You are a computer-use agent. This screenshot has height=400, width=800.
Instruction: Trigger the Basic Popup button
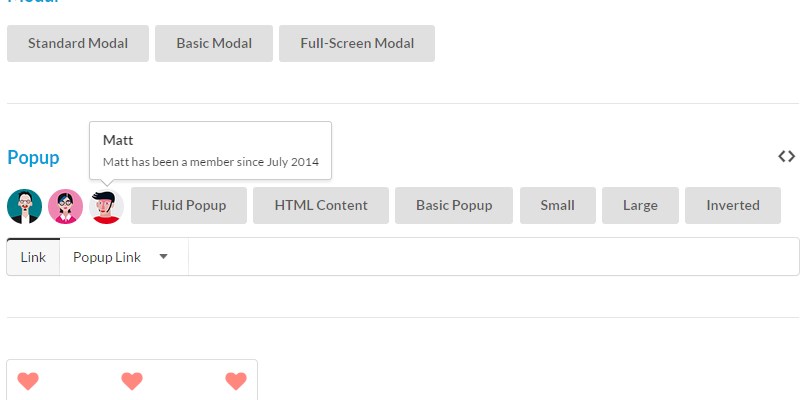pyautogui.click(x=454, y=205)
